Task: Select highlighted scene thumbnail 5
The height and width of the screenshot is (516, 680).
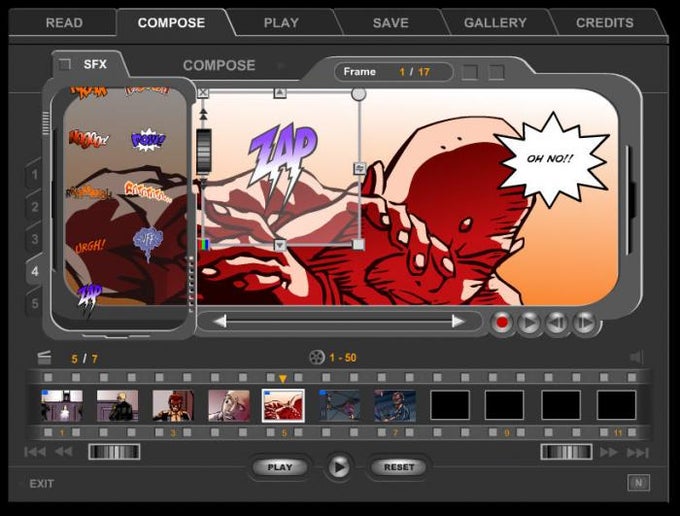Action: point(283,406)
